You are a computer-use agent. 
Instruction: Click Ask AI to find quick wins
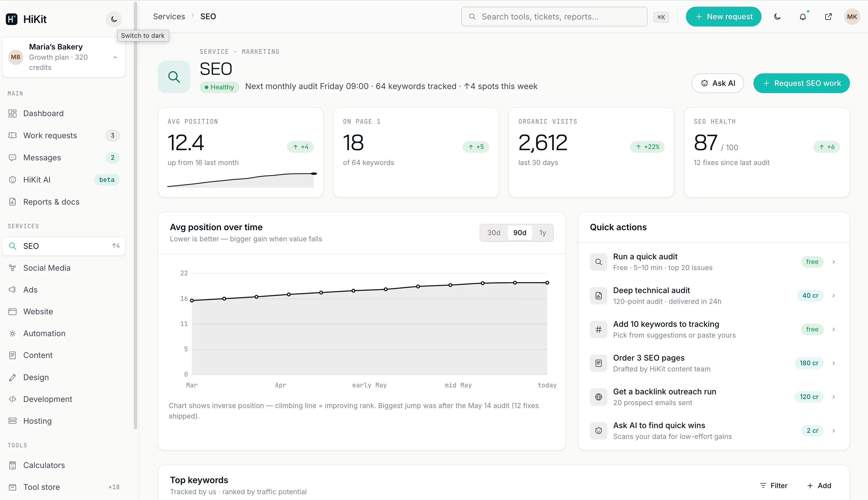pos(714,431)
